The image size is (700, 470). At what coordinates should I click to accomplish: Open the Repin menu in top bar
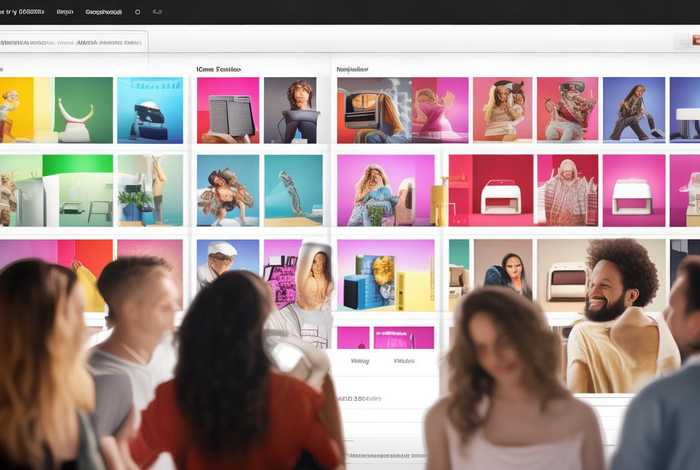(x=65, y=12)
